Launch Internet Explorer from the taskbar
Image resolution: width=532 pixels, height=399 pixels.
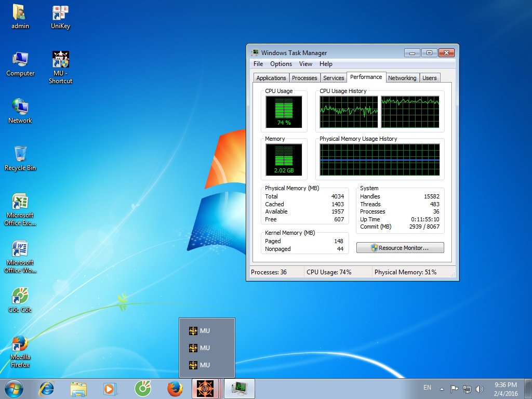coord(46,389)
